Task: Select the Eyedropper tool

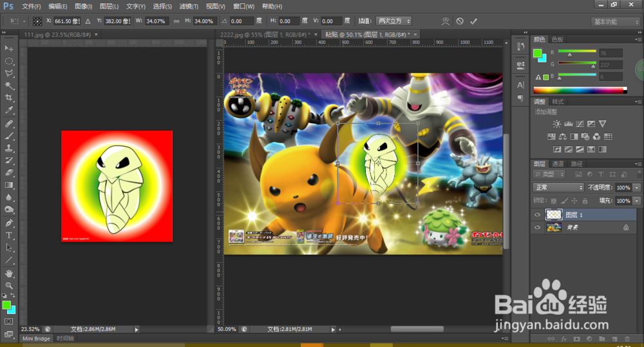Action: coord(8,110)
